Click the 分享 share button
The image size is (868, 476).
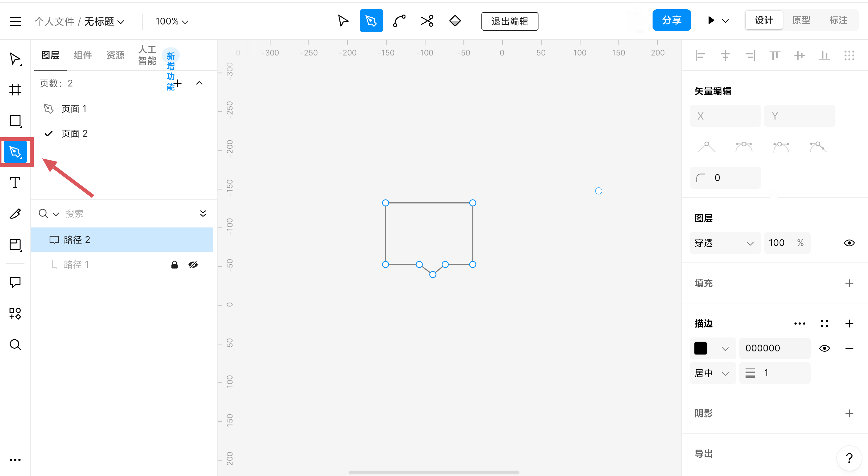(x=671, y=20)
